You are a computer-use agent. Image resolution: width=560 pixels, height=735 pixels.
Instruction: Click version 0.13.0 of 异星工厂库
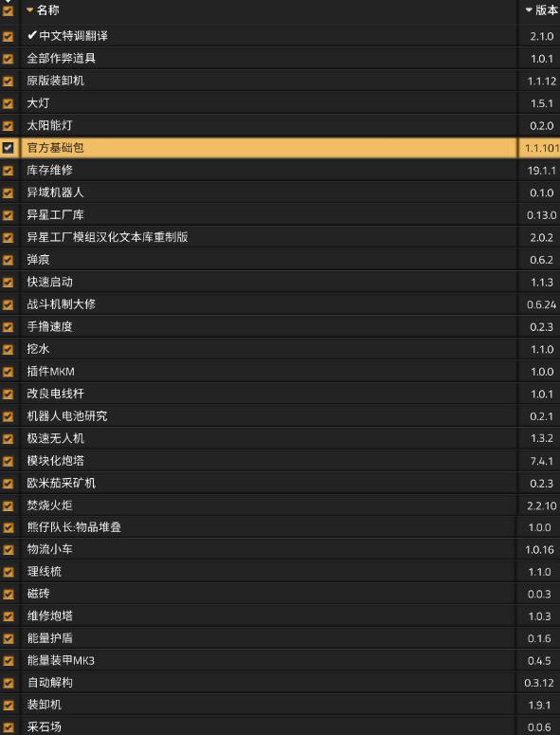(x=542, y=215)
